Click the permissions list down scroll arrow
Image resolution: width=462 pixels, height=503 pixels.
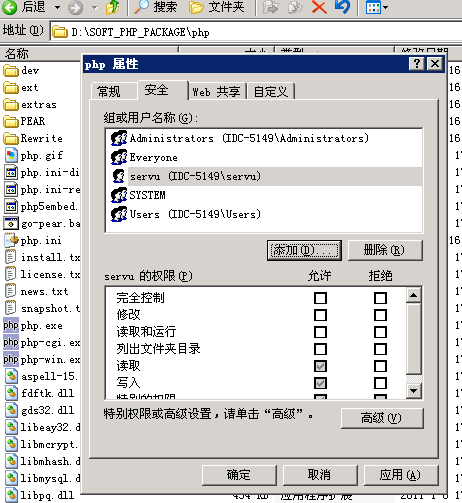414,391
